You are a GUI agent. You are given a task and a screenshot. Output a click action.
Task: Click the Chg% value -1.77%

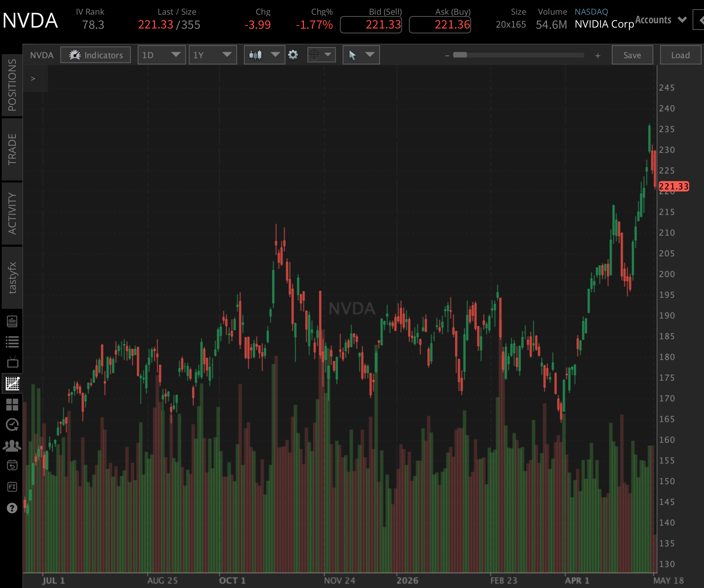coord(314,25)
